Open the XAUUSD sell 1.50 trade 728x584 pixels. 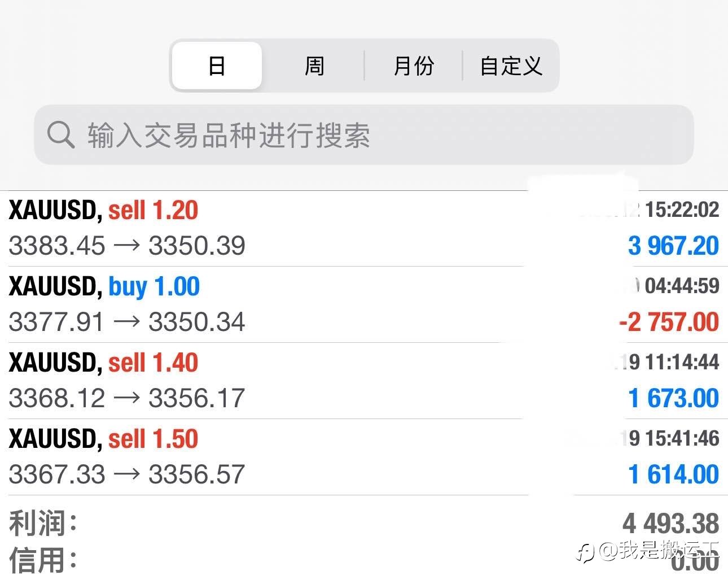[x=364, y=457]
